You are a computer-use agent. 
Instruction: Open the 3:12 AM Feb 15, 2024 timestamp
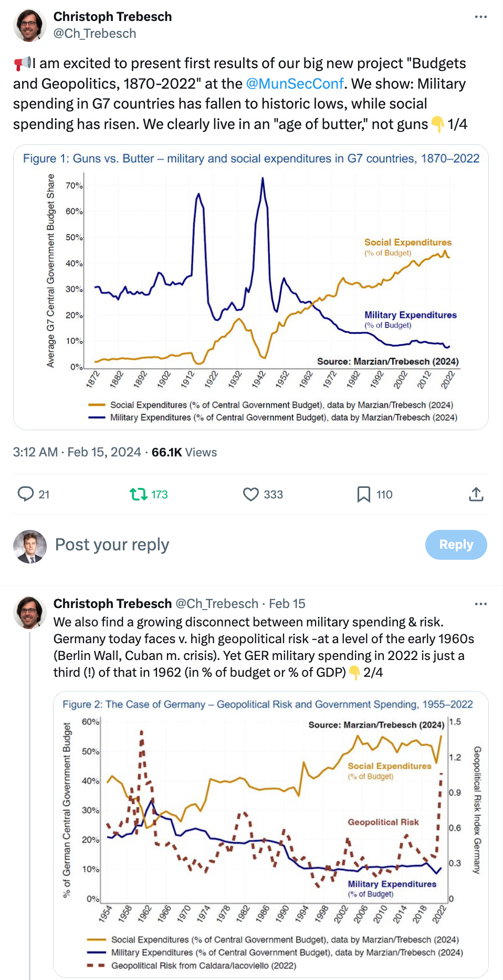77,452
